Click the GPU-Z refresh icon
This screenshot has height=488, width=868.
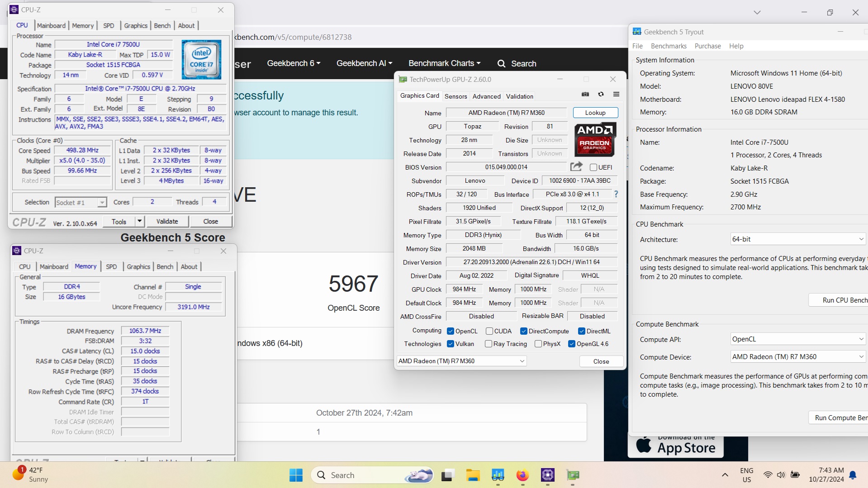(x=601, y=94)
